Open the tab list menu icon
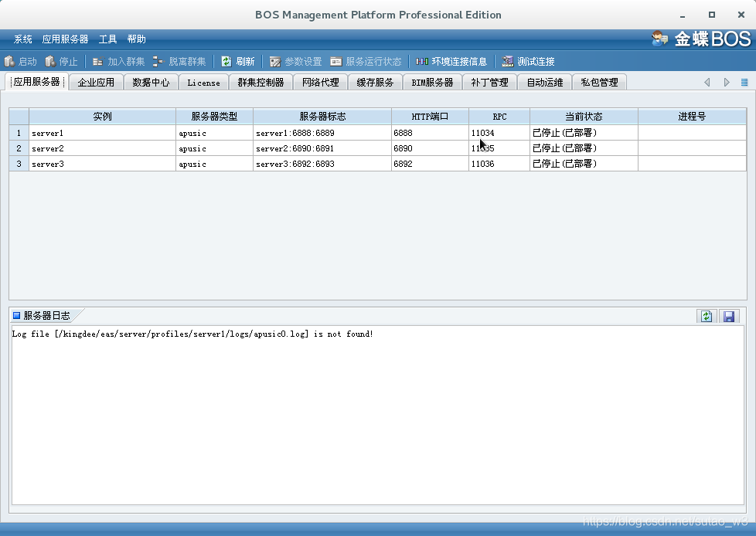The image size is (756, 536). click(744, 83)
